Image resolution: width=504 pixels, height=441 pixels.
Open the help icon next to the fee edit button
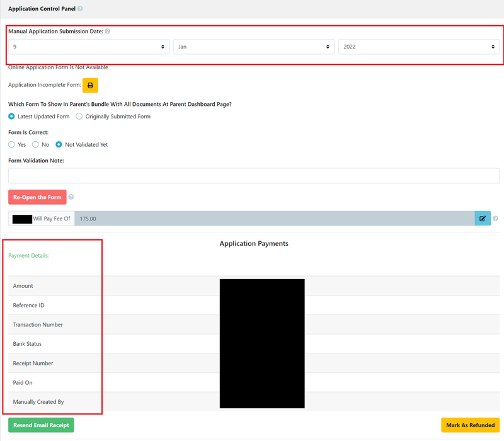pos(495,218)
